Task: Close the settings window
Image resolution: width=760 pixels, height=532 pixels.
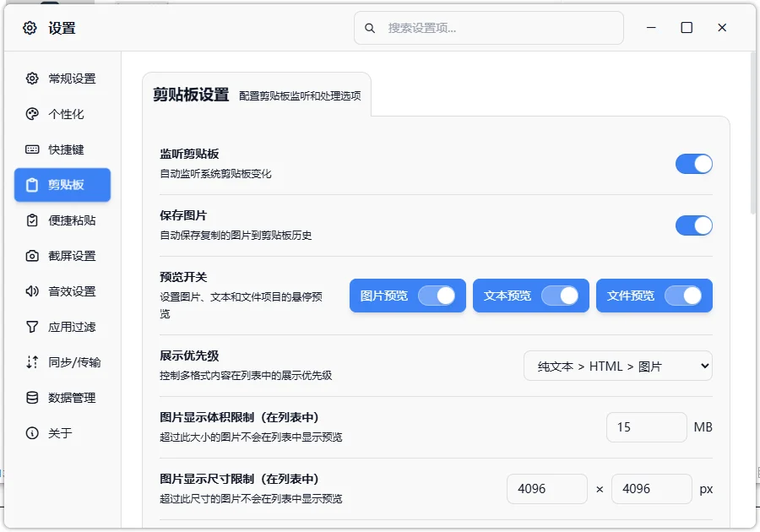Action: pos(722,28)
